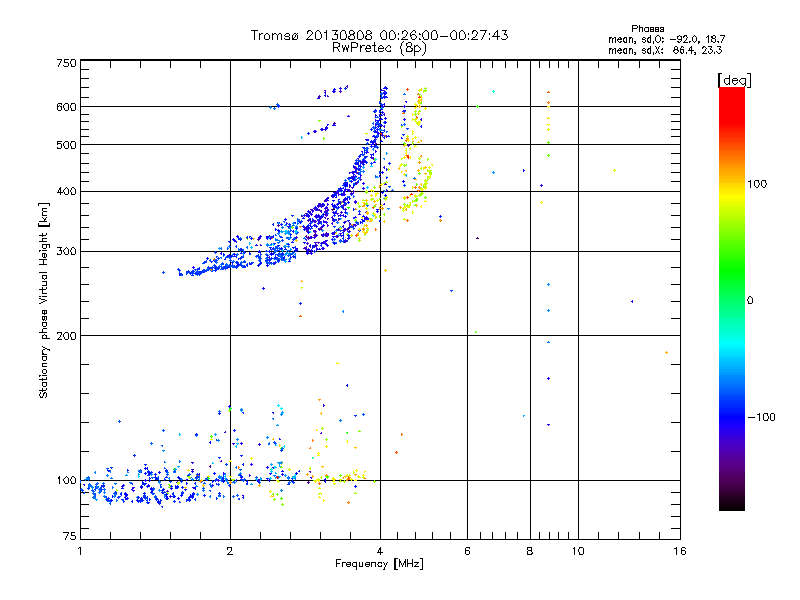Click the x-axis tick label "16"
800x600 pixels.
[x=680, y=551]
